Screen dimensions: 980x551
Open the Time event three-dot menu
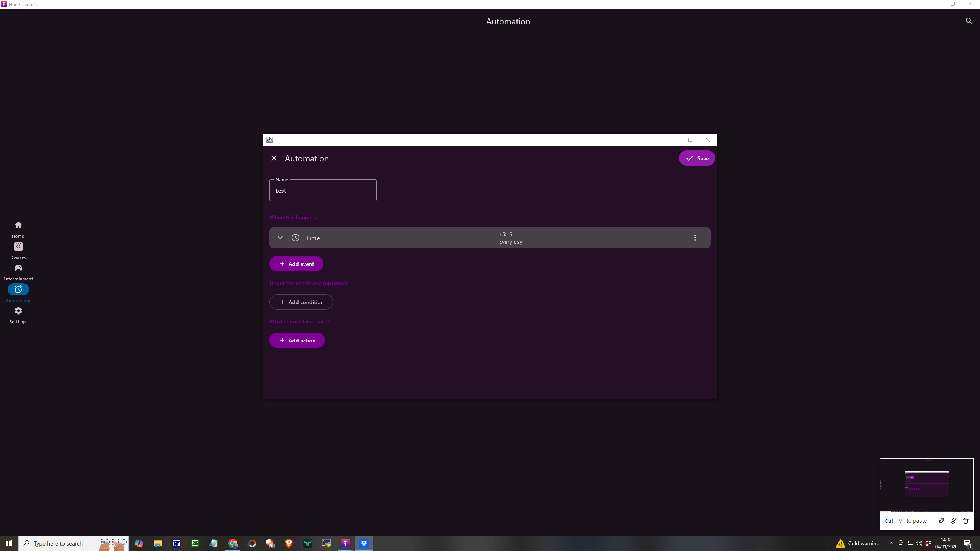pyautogui.click(x=695, y=238)
